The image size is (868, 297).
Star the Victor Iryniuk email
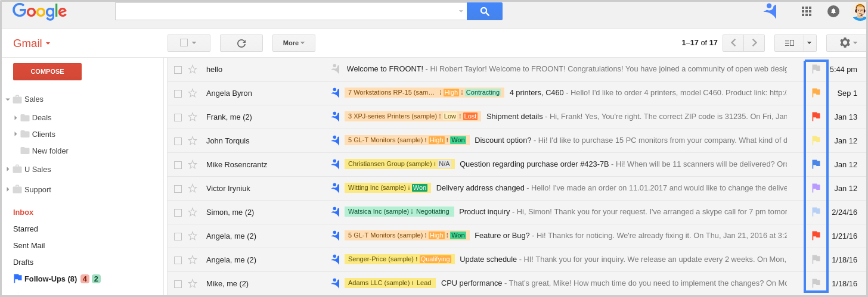(x=193, y=188)
